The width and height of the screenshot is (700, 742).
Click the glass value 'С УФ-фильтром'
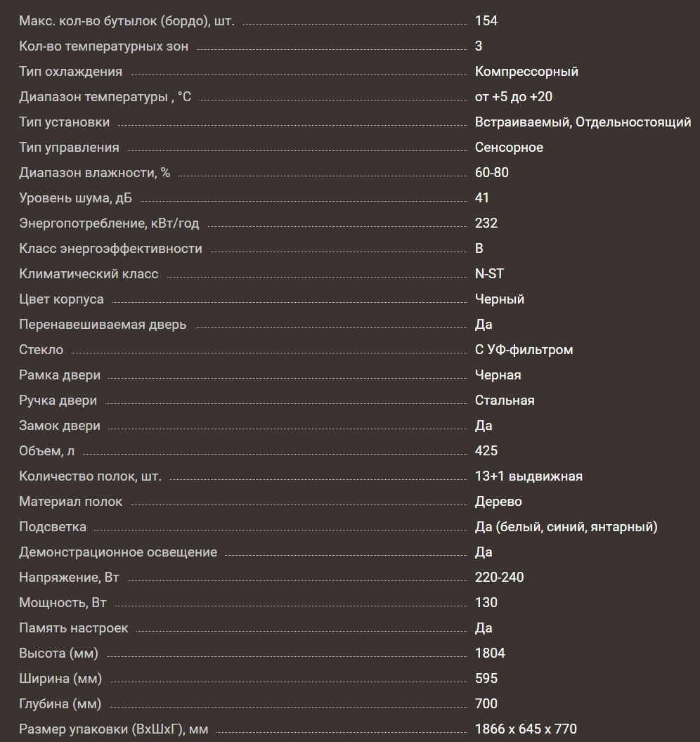[x=524, y=350]
